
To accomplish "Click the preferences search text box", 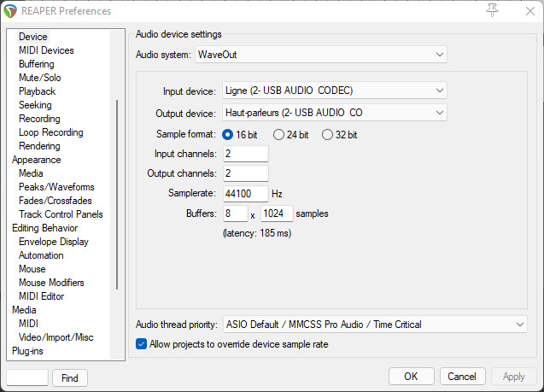I will (27, 377).
